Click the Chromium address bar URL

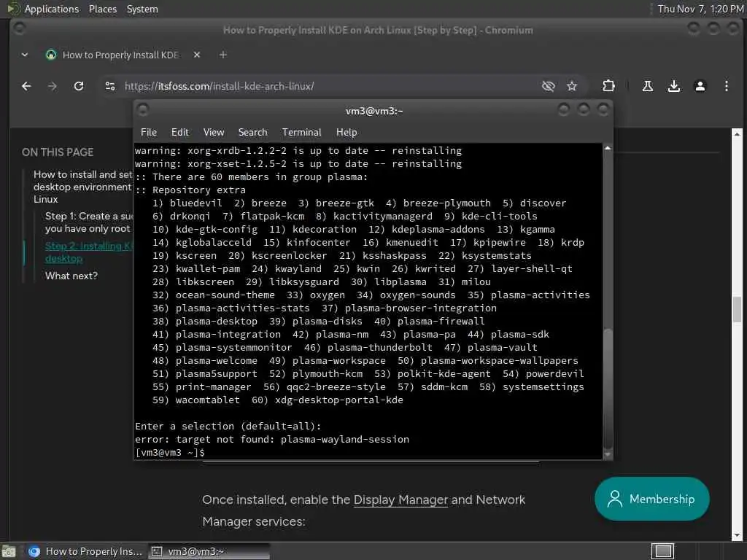coord(219,86)
